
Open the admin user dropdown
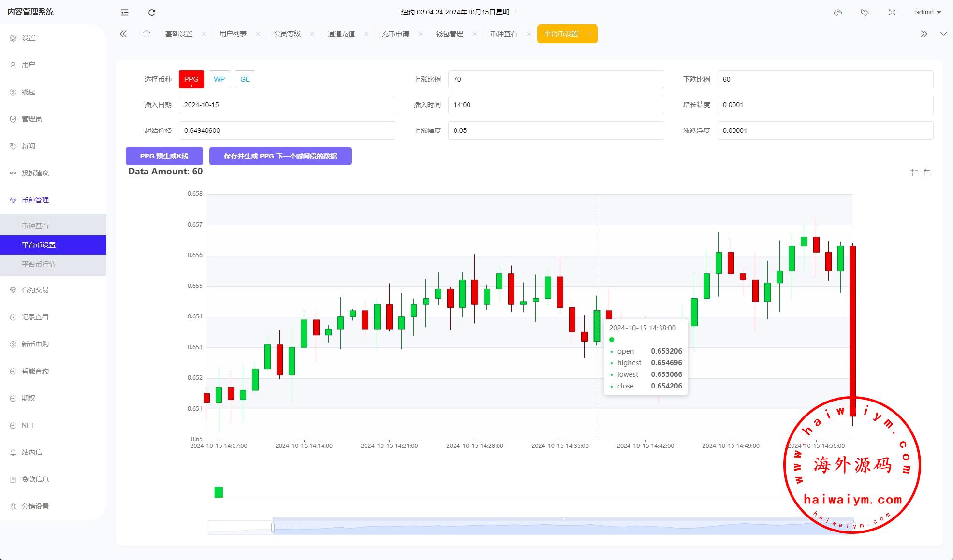928,13
